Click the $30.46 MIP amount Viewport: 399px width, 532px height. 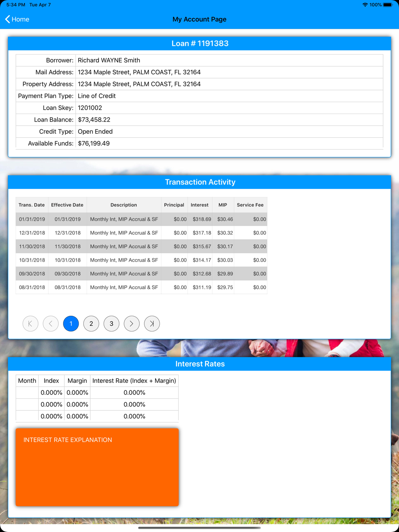[225, 219]
